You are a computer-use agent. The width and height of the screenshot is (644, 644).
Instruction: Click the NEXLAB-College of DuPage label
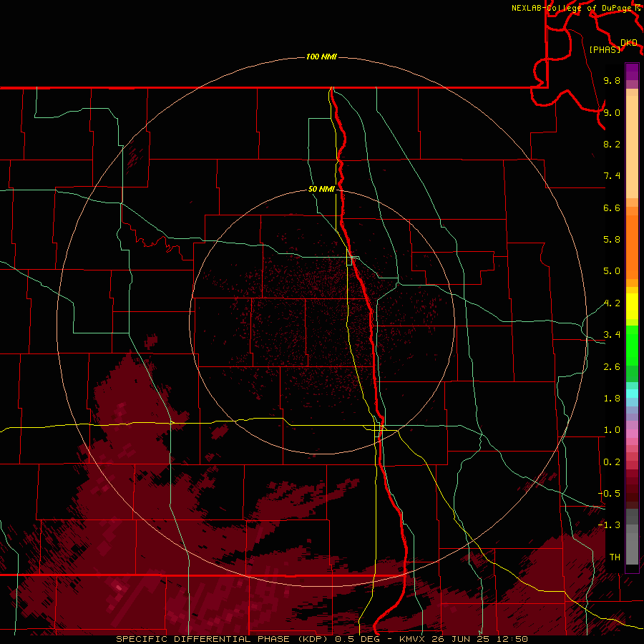coord(572,8)
